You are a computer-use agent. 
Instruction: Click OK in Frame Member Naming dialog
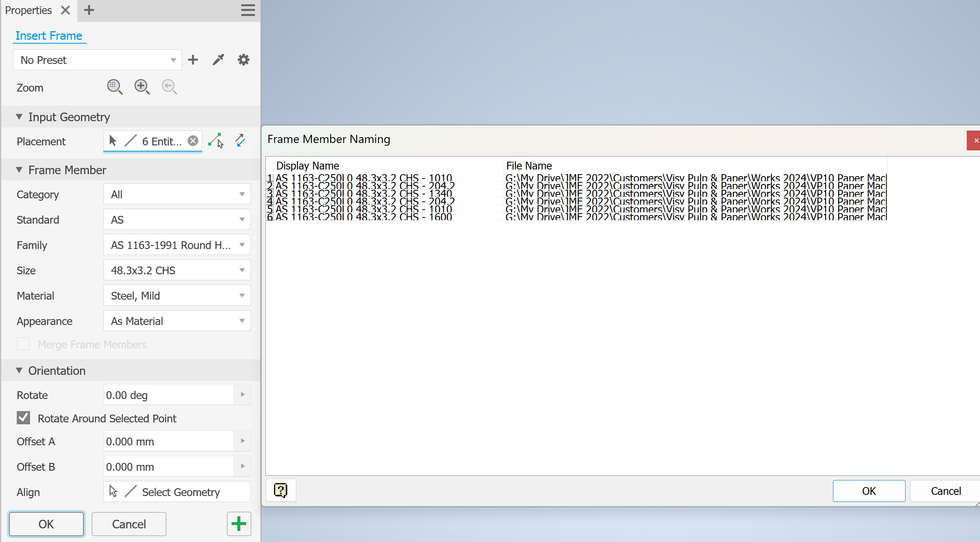point(869,491)
